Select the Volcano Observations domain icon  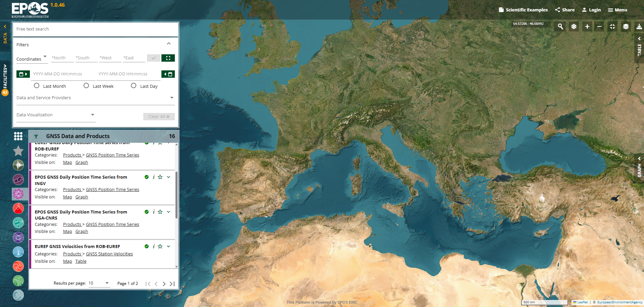[18, 208]
